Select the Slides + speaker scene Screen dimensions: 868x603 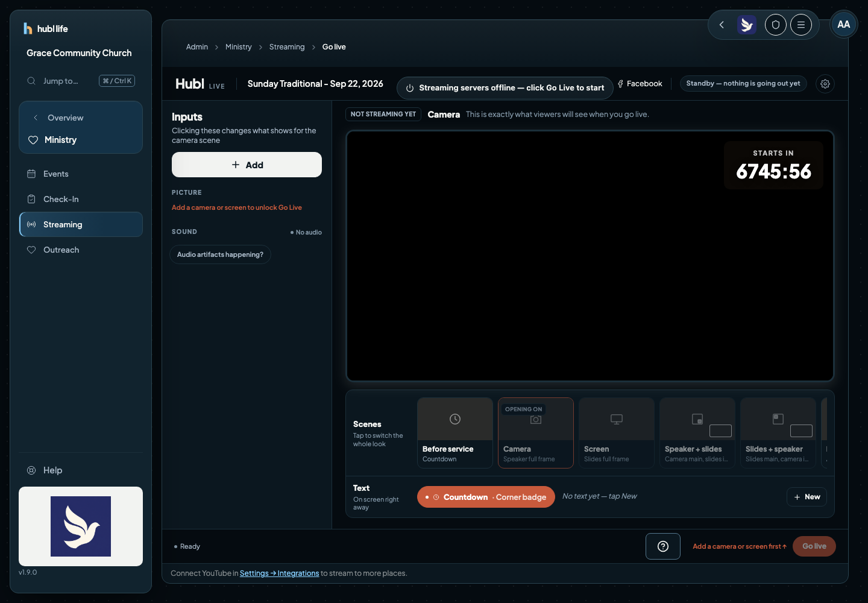(x=778, y=433)
